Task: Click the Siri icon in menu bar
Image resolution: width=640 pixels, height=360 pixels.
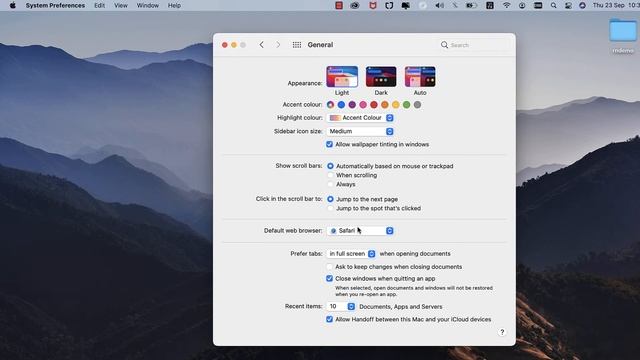Action: [x=582, y=5]
